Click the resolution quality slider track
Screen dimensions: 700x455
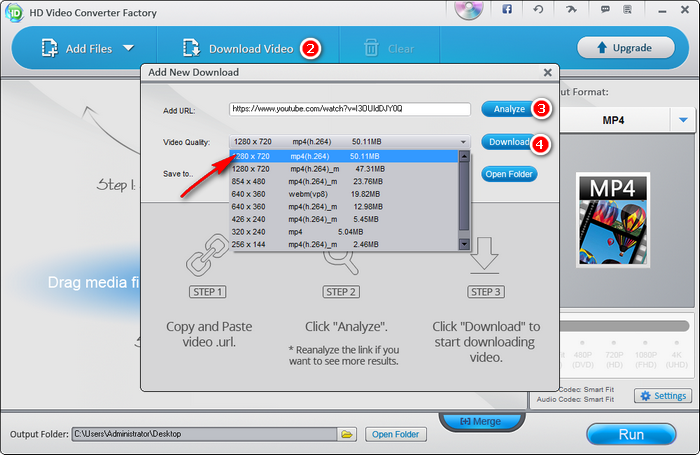(624, 326)
